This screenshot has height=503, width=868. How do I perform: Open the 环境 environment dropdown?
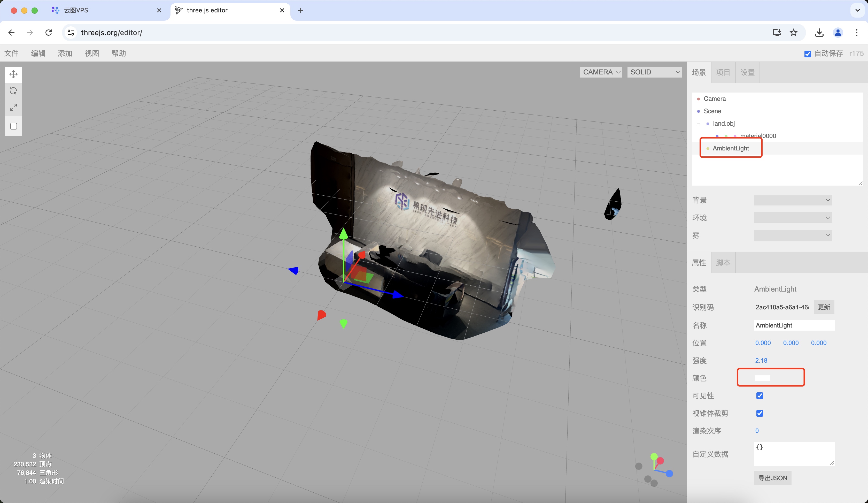[x=793, y=218]
